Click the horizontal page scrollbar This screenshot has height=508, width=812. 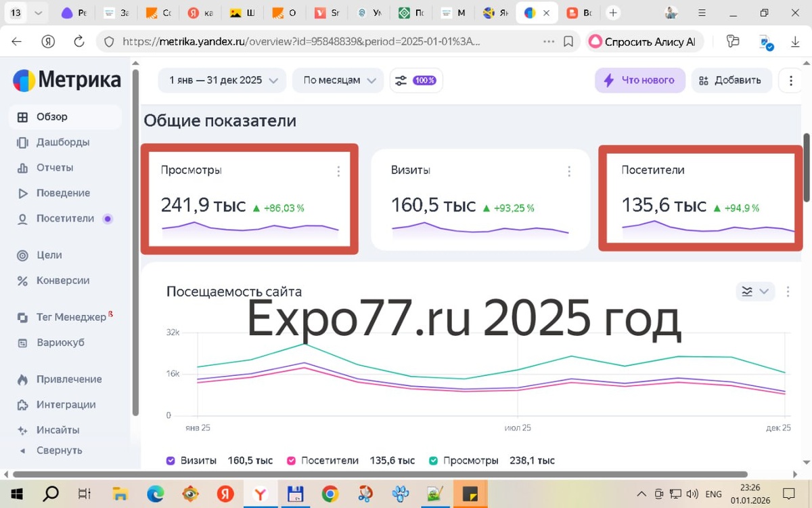coord(380,474)
